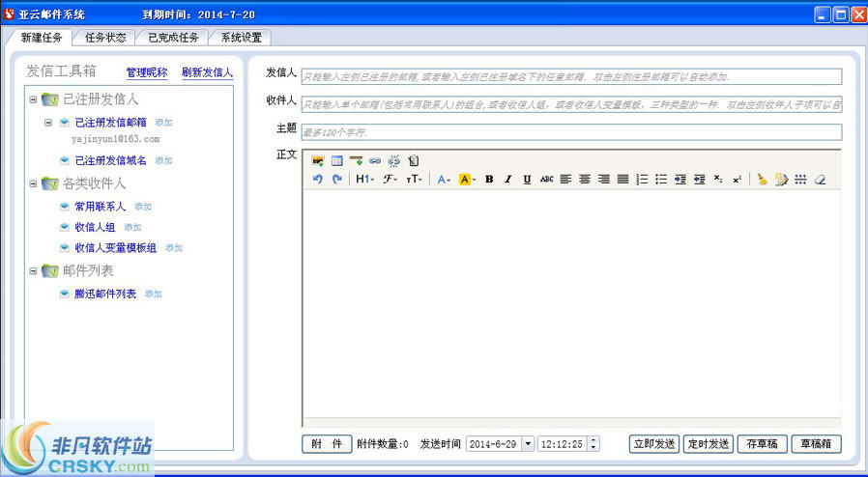Apply strikethrough ABC formatting
Screen dimensions: 868x477
pyautogui.click(x=546, y=179)
